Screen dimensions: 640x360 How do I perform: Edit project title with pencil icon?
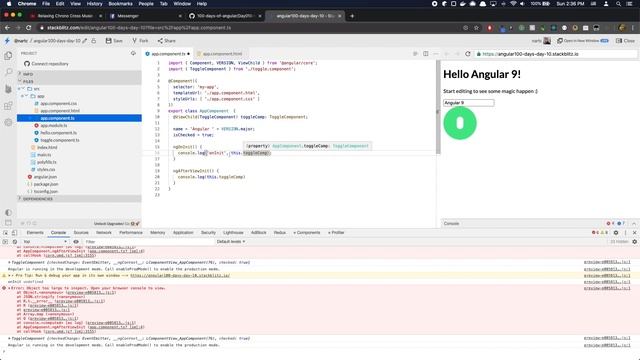pos(85,41)
